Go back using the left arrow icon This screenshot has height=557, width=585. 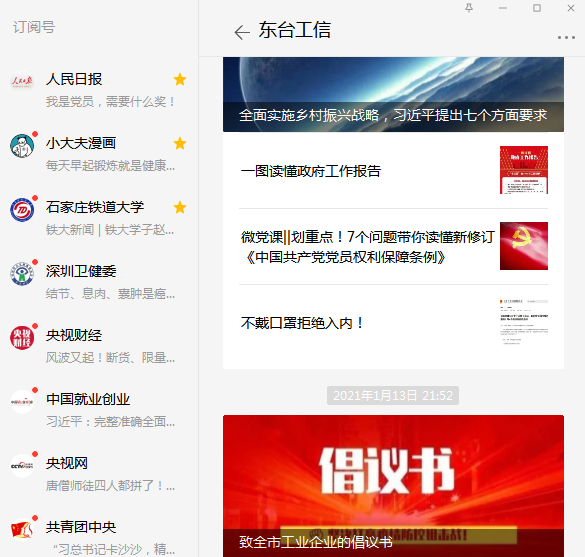242,32
